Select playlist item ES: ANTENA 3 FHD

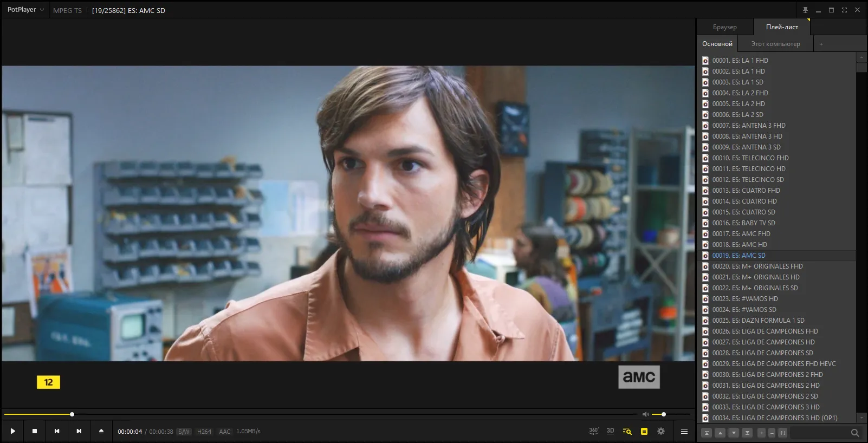[x=777, y=126]
